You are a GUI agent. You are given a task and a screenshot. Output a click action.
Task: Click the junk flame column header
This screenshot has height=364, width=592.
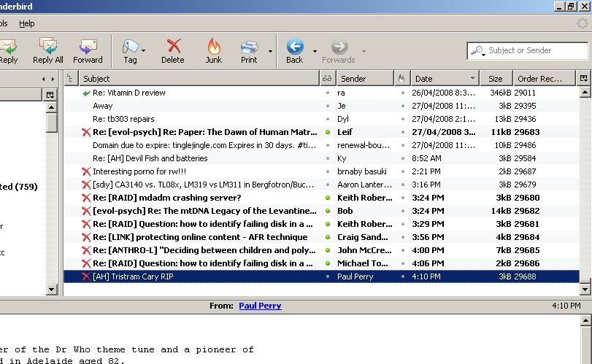click(401, 79)
